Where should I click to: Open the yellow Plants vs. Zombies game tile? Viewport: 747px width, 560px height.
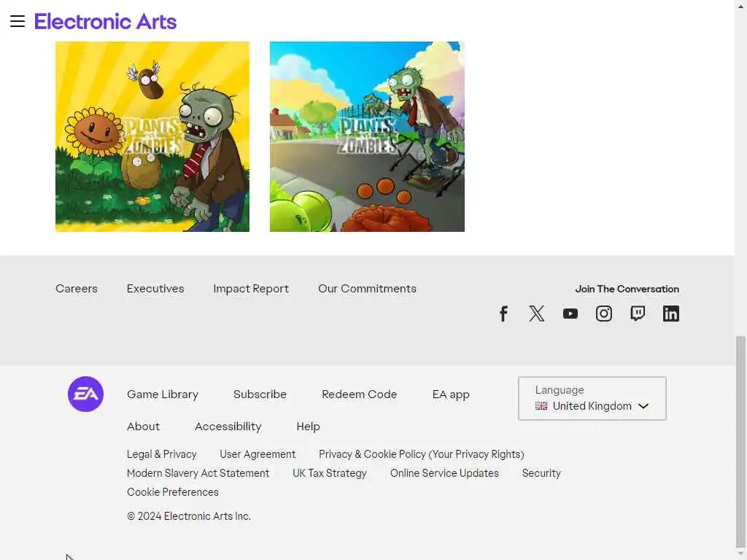point(152,136)
